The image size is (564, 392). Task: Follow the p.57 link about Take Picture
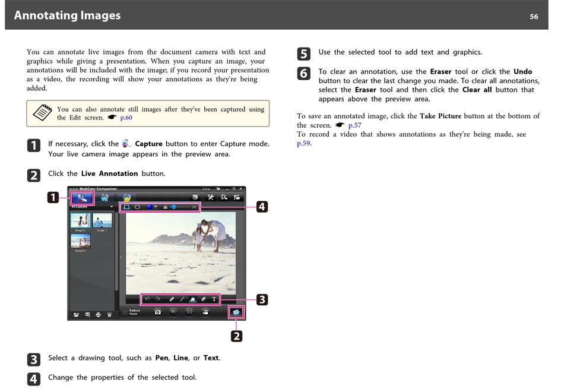click(354, 125)
